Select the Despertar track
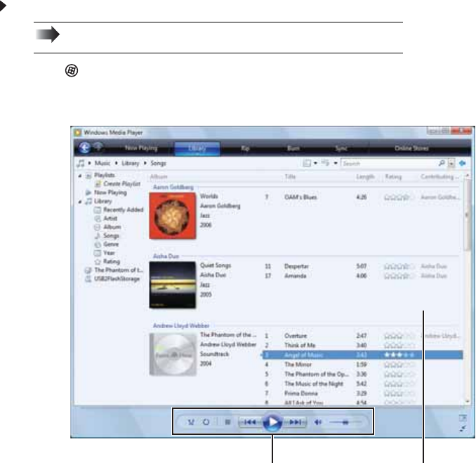Image resolution: width=476 pixels, height=463 pixels. click(x=296, y=266)
